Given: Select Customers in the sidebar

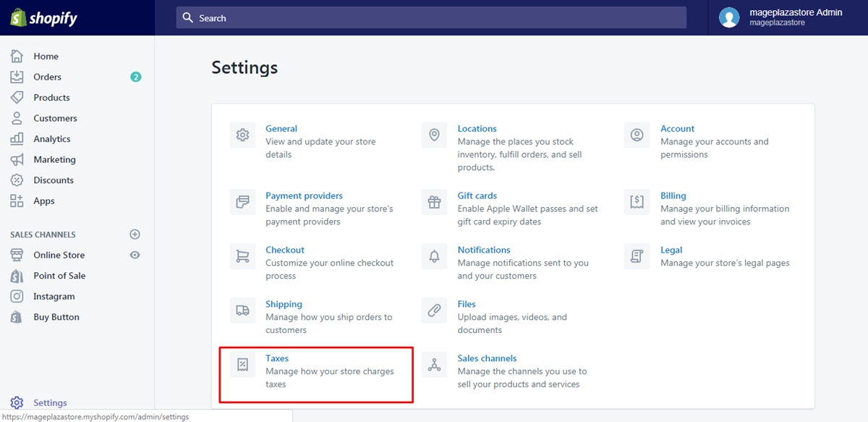Looking at the screenshot, I should point(55,118).
